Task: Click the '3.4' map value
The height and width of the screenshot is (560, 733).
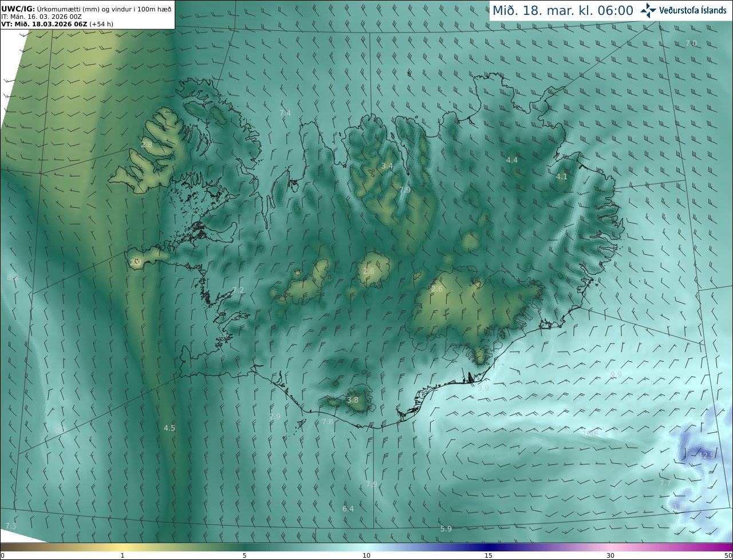Action: point(387,166)
